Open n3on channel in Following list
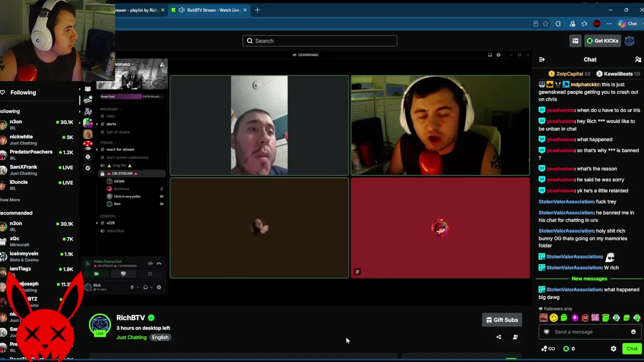644x362 pixels. pyautogui.click(x=37, y=124)
